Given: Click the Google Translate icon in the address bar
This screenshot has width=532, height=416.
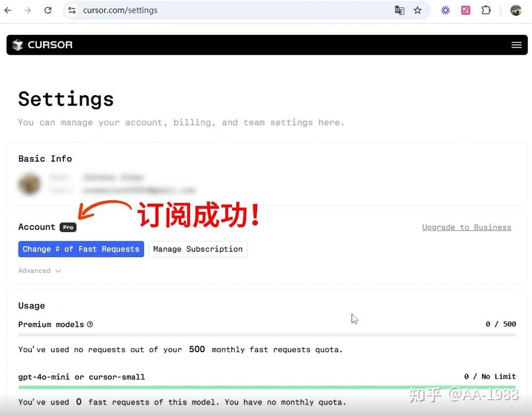Looking at the screenshot, I should click(399, 10).
